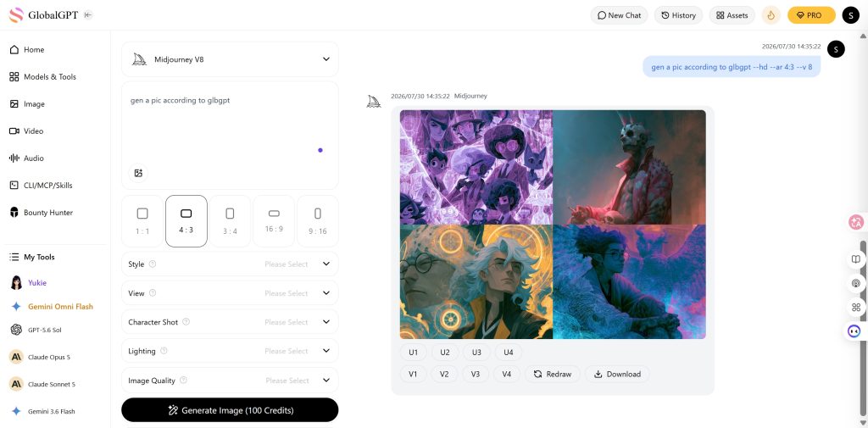Click the pink translate floating icon
Viewport: 868px width, 428px height.
pyautogui.click(x=856, y=223)
